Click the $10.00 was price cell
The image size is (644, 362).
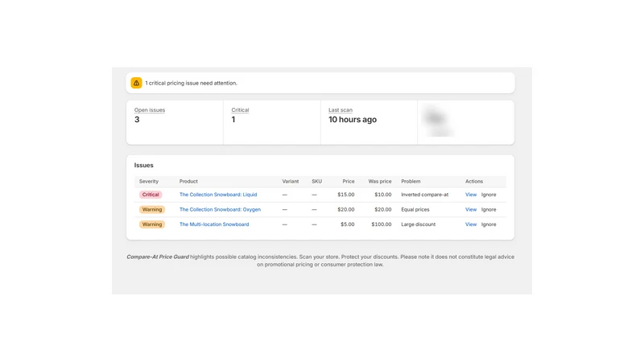(x=383, y=195)
